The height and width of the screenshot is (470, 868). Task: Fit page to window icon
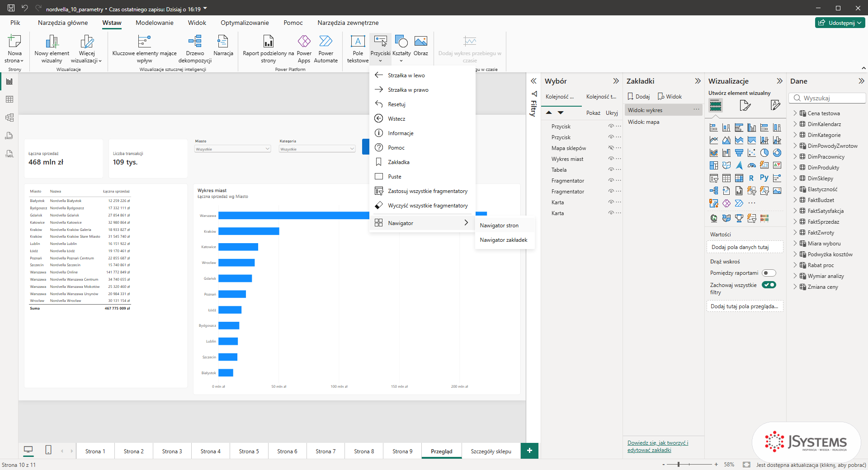click(746, 465)
